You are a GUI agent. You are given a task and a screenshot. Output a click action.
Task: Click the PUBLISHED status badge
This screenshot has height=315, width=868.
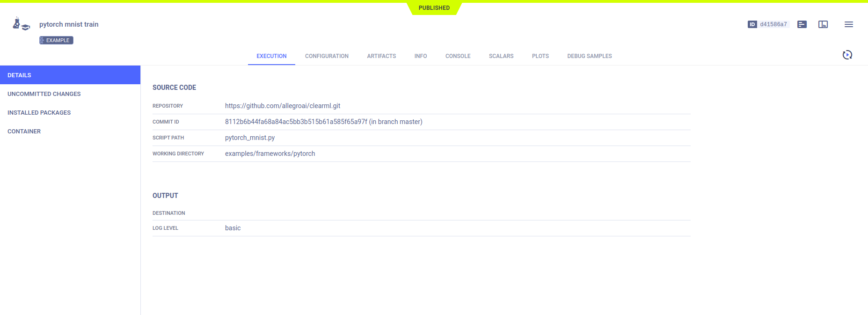tap(434, 8)
